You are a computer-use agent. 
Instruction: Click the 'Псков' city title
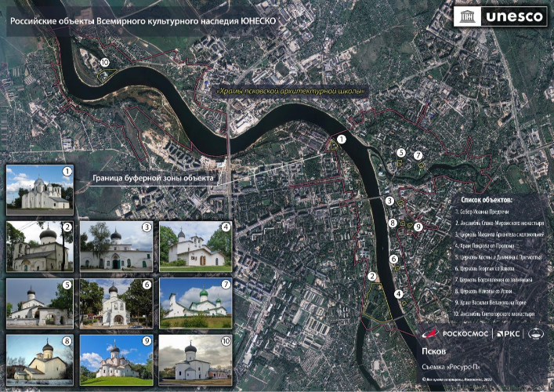tap(434, 351)
